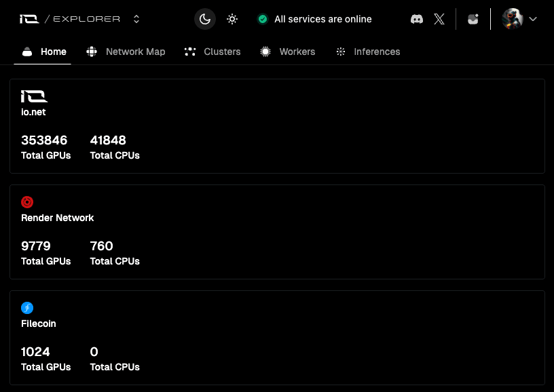
Task: Click the io.net logo in header
Action: pos(29,19)
